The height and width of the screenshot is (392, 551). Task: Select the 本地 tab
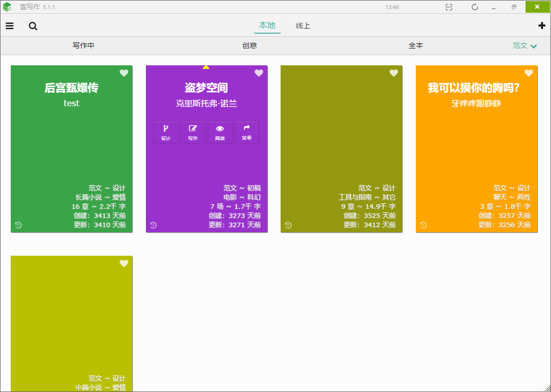267,26
